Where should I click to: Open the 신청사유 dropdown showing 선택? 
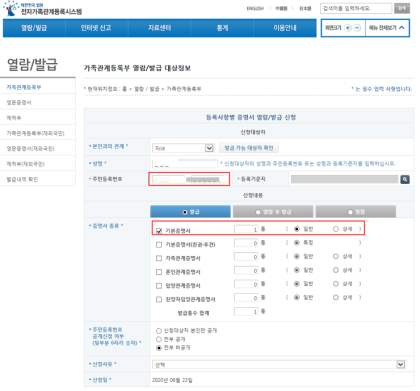point(279,365)
